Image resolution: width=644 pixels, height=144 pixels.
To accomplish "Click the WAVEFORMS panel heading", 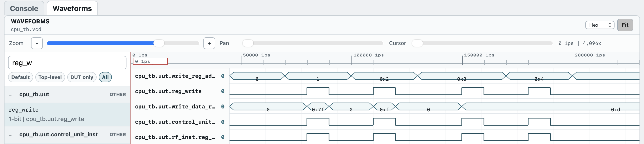I will pyautogui.click(x=30, y=22).
